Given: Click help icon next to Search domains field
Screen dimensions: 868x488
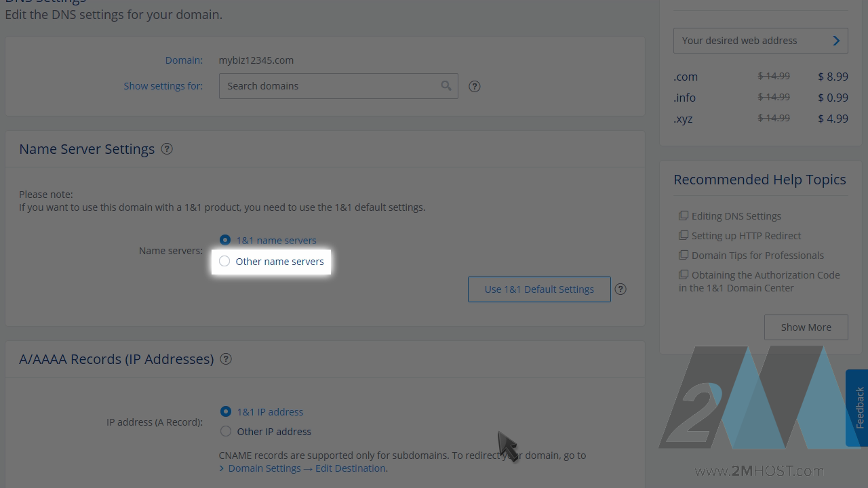Looking at the screenshot, I should (475, 86).
